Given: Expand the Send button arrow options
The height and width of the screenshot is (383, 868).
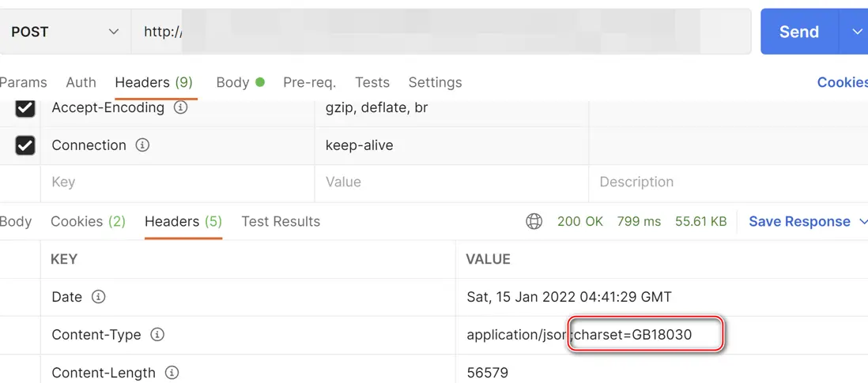Looking at the screenshot, I should (x=857, y=32).
